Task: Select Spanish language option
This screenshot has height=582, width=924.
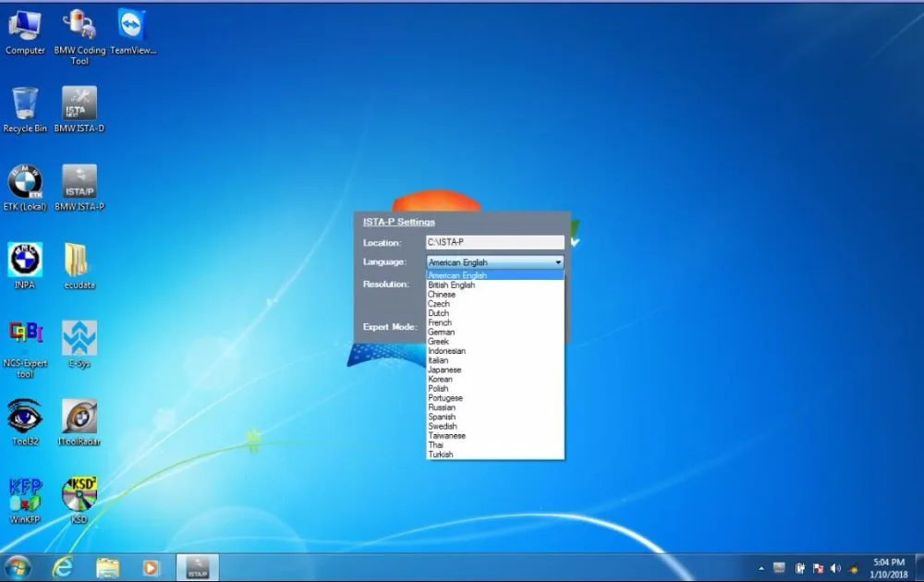Action: pyautogui.click(x=495, y=417)
